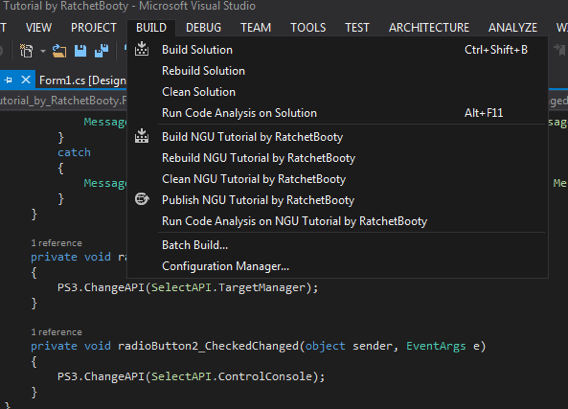This screenshot has height=409, width=568.
Task: Select Rebuild Solution
Action: (x=337, y=71)
